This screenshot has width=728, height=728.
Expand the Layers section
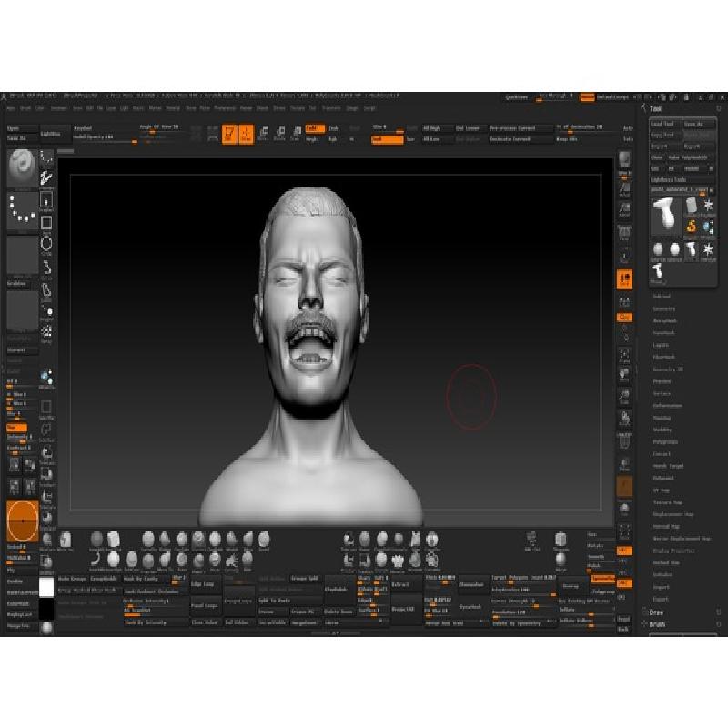point(661,345)
